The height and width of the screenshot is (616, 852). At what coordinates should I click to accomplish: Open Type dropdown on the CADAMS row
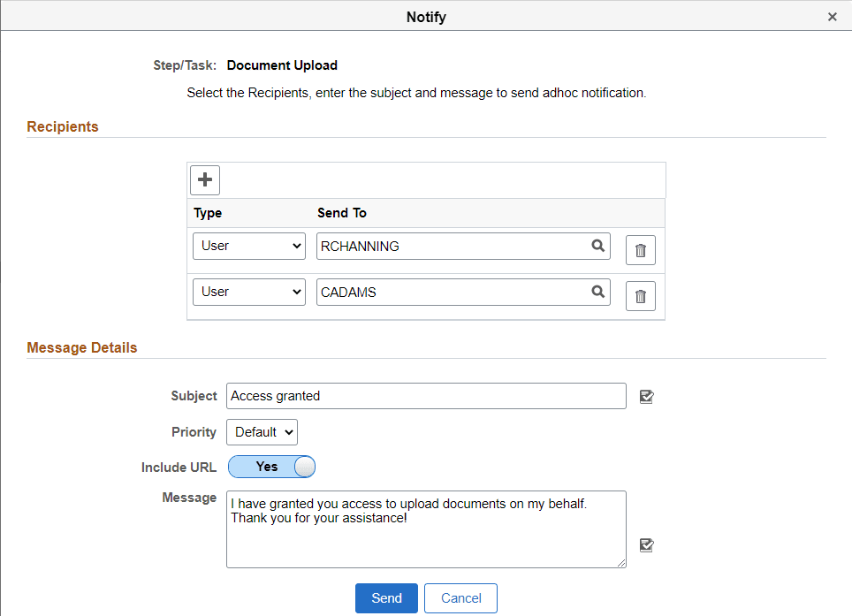click(248, 292)
